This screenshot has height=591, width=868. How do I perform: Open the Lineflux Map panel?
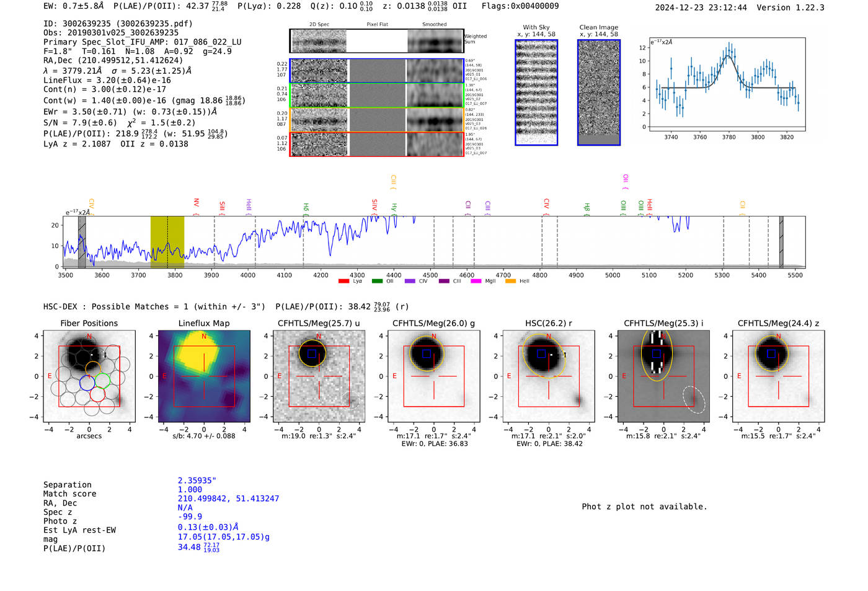204,376
